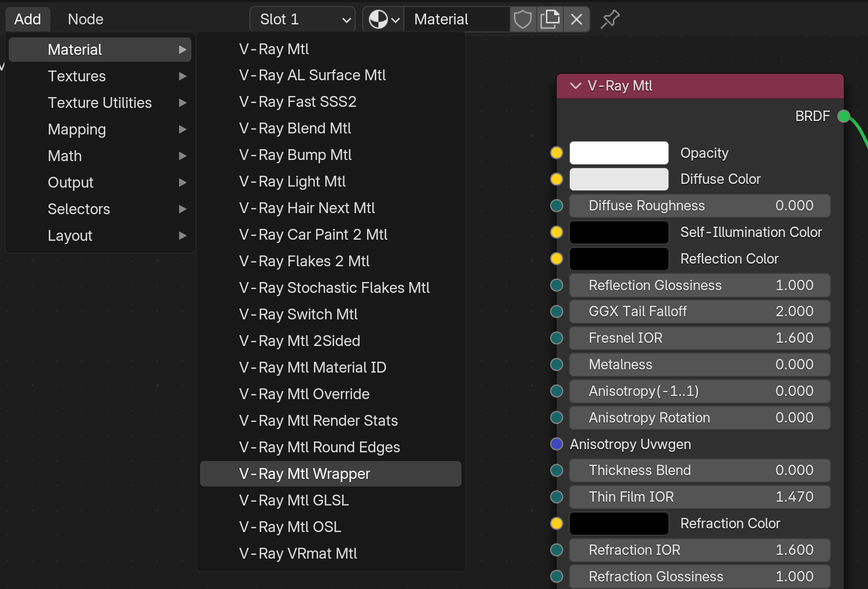Toggle the pin node tree icon
This screenshot has width=868, height=589.
coord(610,20)
